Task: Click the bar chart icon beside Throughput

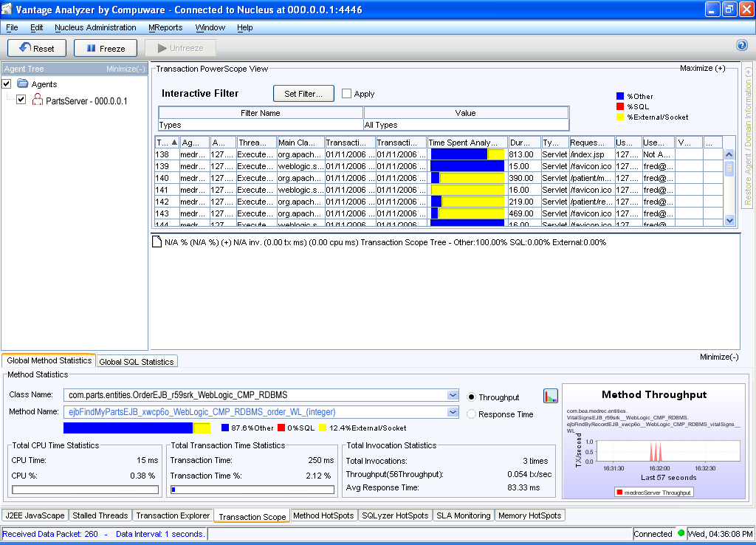Action: (x=550, y=396)
